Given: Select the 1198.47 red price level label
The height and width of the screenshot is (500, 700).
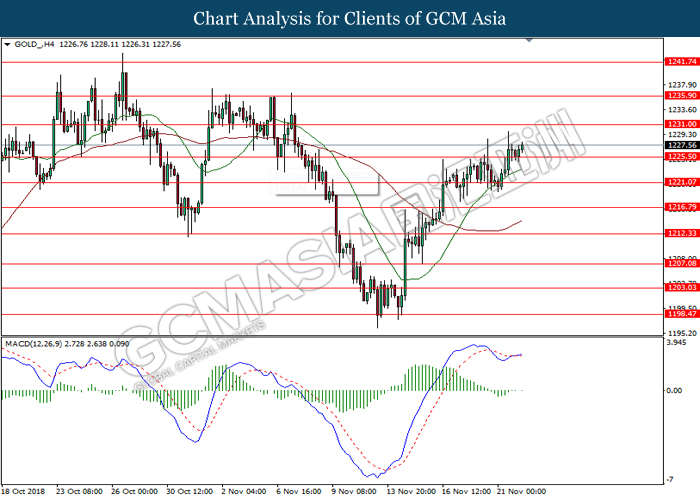Looking at the screenshot, I should (682, 314).
